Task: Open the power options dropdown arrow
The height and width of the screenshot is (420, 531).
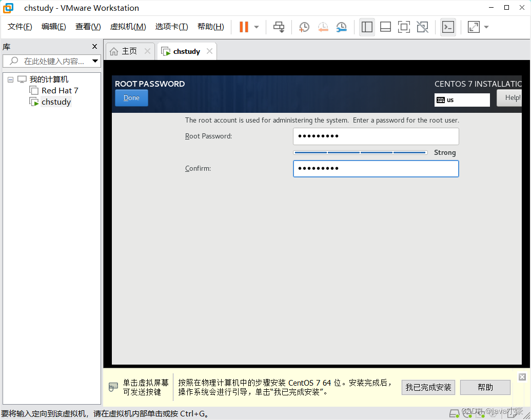Action: tap(257, 27)
